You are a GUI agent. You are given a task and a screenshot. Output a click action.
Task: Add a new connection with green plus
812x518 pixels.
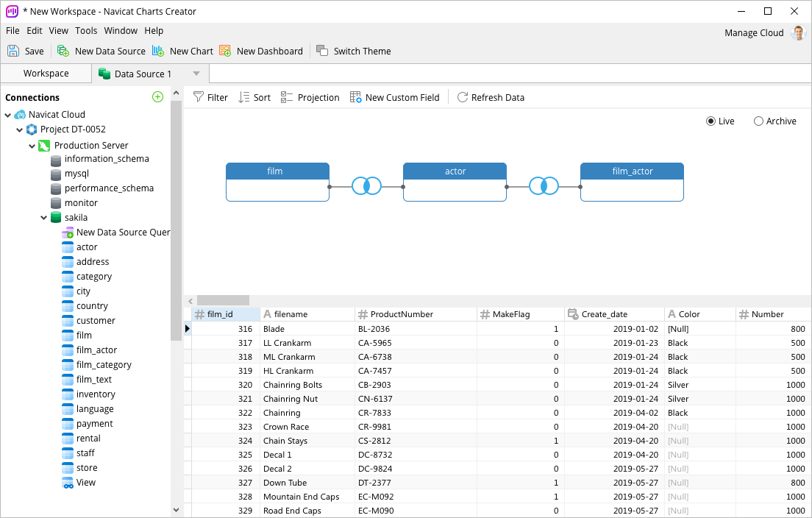tap(158, 97)
